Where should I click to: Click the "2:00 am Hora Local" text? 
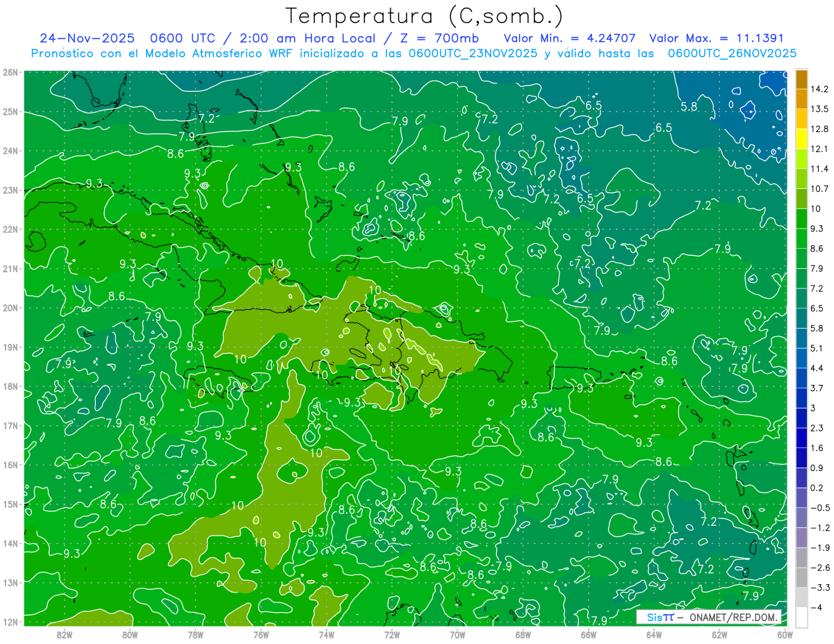tap(309, 38)
